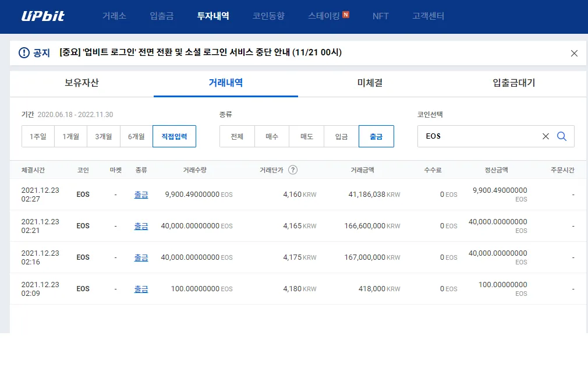Select the 1주일 period option
The height and width of the screenshot is (385, 588).
coord(38,136)
